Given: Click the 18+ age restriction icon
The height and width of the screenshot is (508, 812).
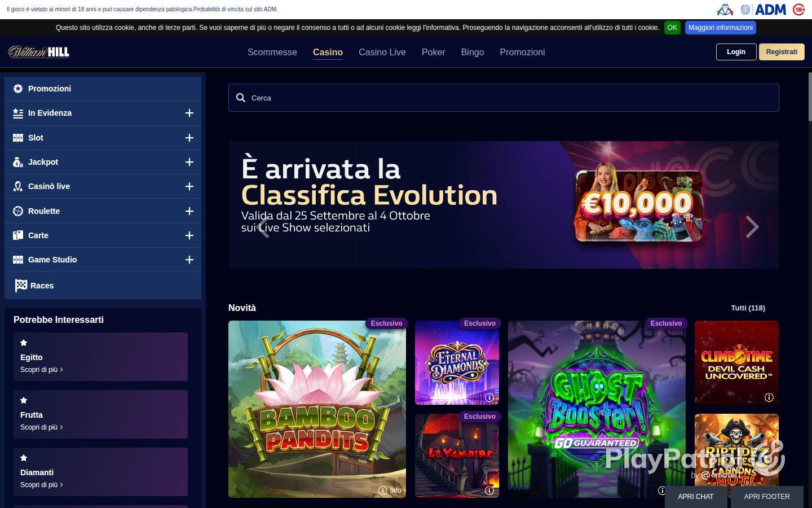Looking at the screenshot, I should click(798, 10).
